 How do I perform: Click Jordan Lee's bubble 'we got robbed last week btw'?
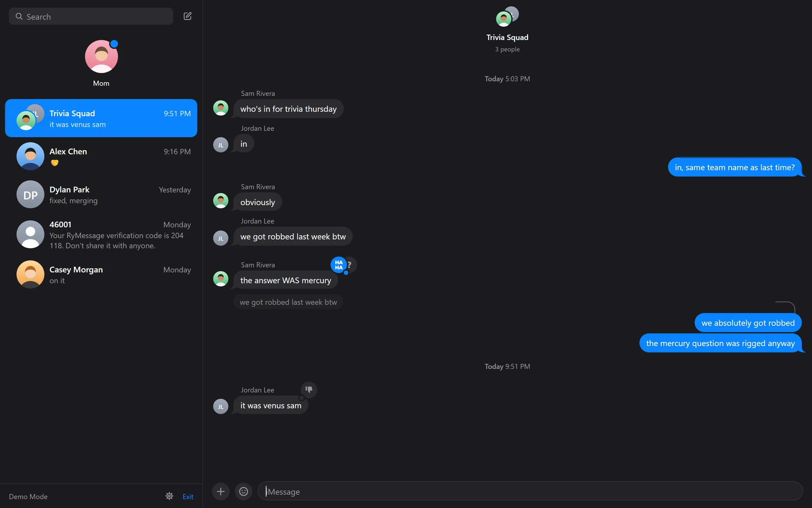click(x=293, y=236)
